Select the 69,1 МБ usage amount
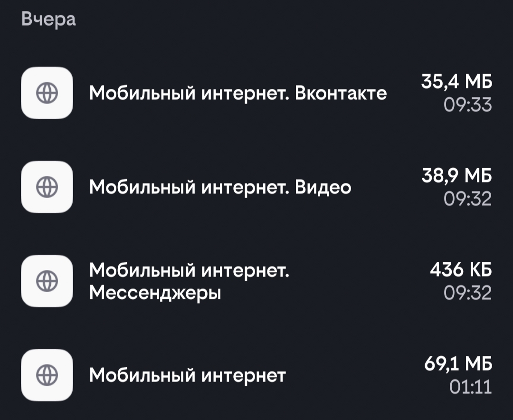The height and width of the screenshot is (420, 513). (x=458, y=363)
